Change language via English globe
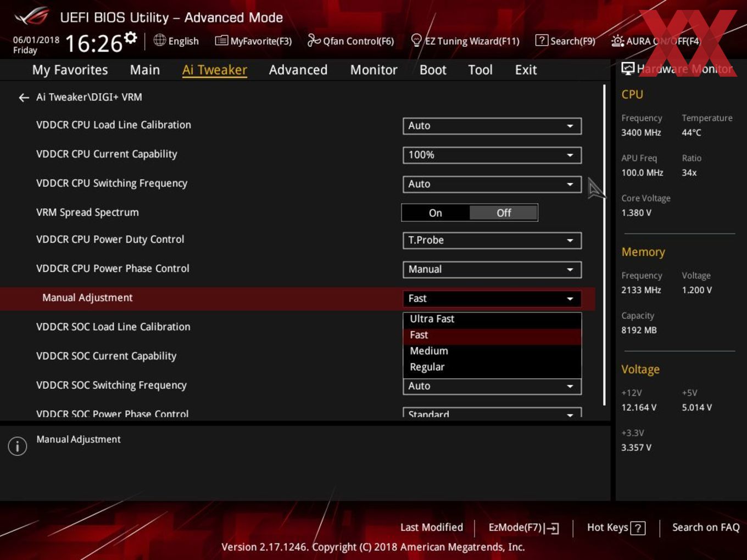Screen dimensions: 747x560 [x=176, y=41]
